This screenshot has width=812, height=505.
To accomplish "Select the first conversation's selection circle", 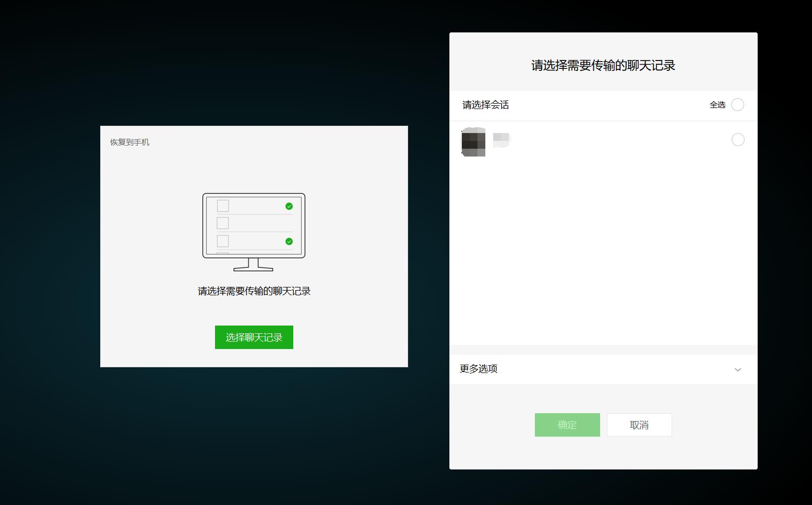I will pos(738,140).
